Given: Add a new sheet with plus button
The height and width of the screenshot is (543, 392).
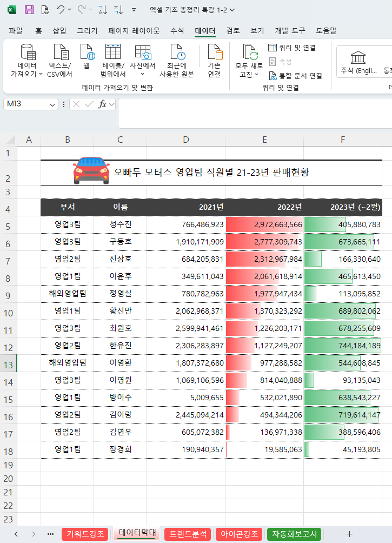Looking at the screenshot, I should pos(349,534).
